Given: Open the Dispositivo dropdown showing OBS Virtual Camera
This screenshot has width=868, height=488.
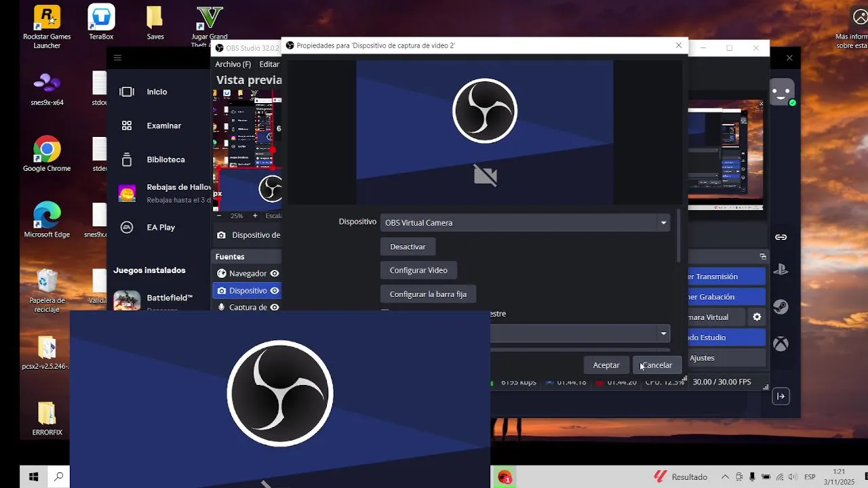Looking at the screenshot, I should (525, 222).
